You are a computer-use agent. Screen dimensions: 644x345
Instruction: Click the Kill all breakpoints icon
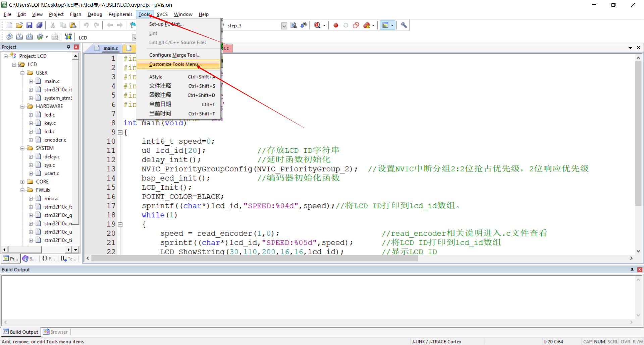tap(367, 25)
